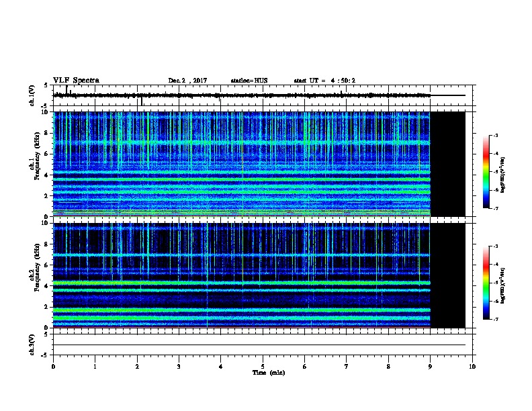This screenshot has height=411, width=532.
Task: Click the ch.1 voltage waveform trace
Action: [242, 95]
